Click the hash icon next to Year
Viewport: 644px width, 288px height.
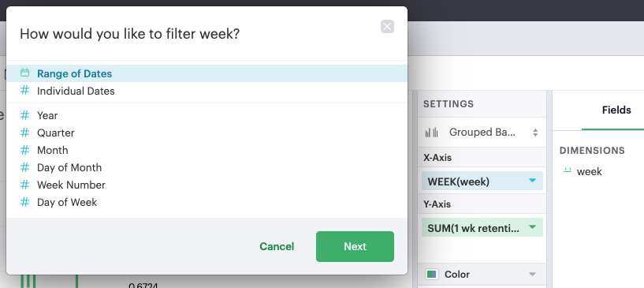coord(24,115)
